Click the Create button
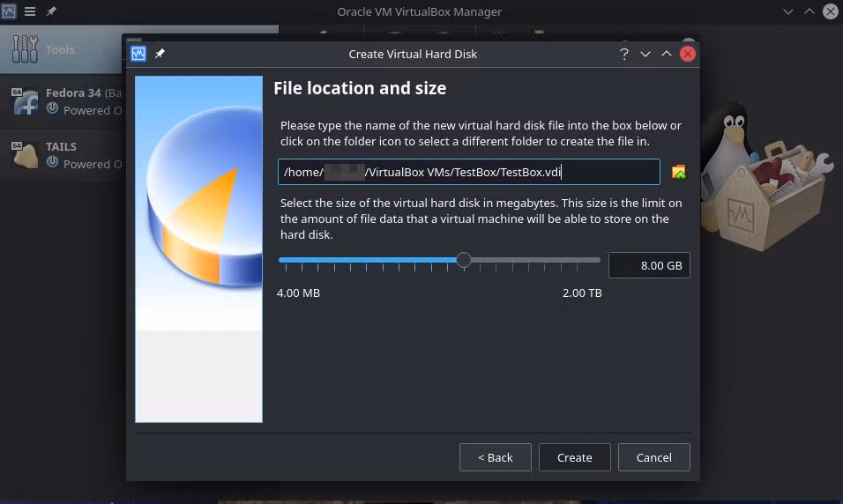Image resolution: width=843 pixels, height=504 pixels. pos(575,457)
